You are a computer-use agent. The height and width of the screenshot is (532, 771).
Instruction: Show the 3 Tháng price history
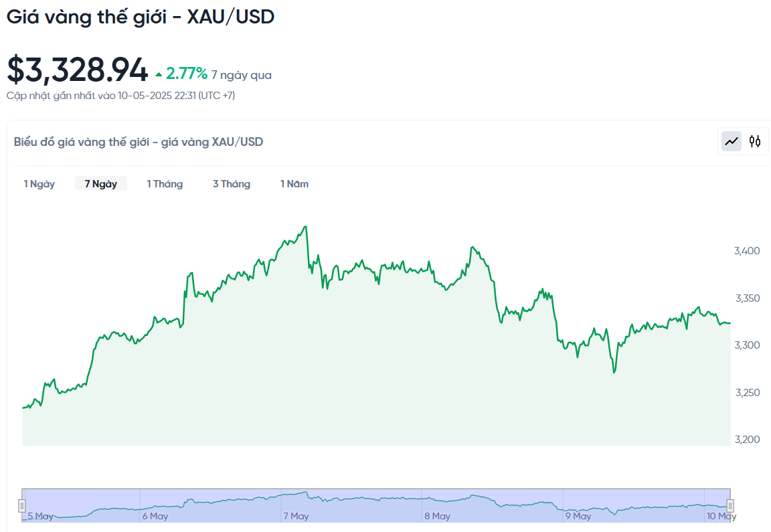point(232,184)
